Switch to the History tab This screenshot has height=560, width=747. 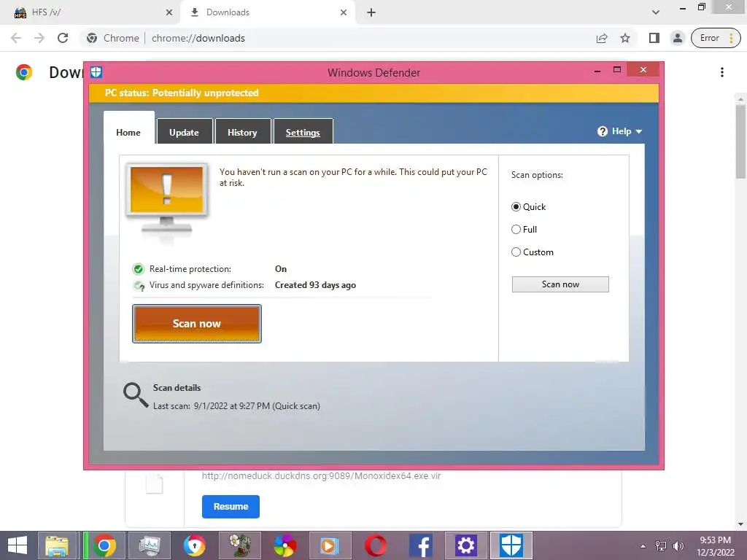tap(242, 132)
